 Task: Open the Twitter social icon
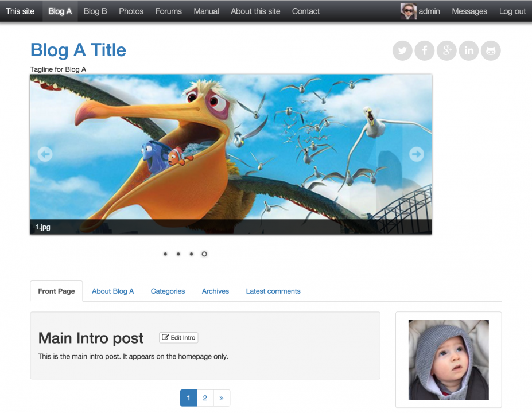(x=402, y=51)
